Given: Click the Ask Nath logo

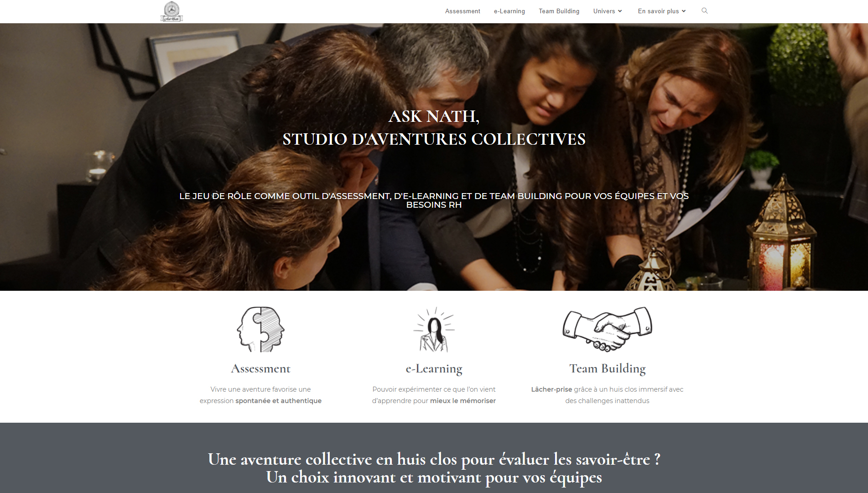Looking at the screenshot, I should (172, 11).
